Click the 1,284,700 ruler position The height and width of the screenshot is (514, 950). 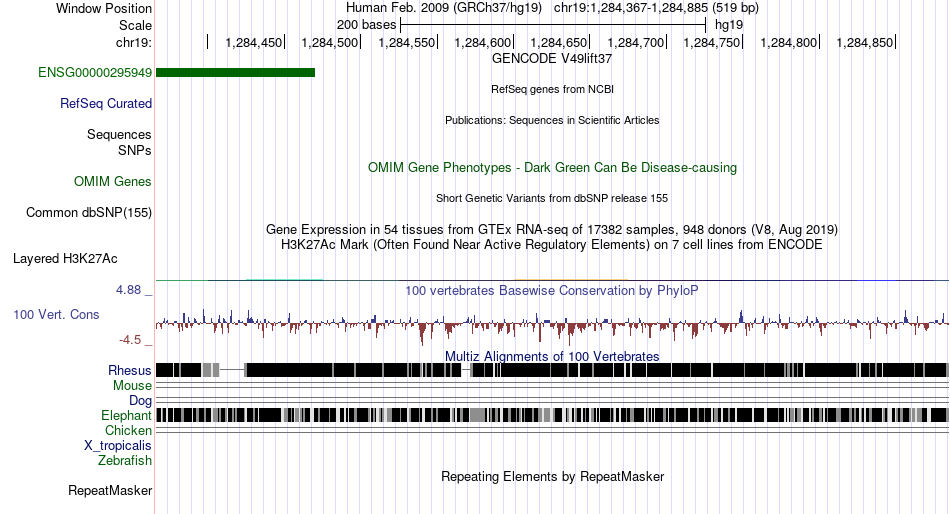click(636, 43)
